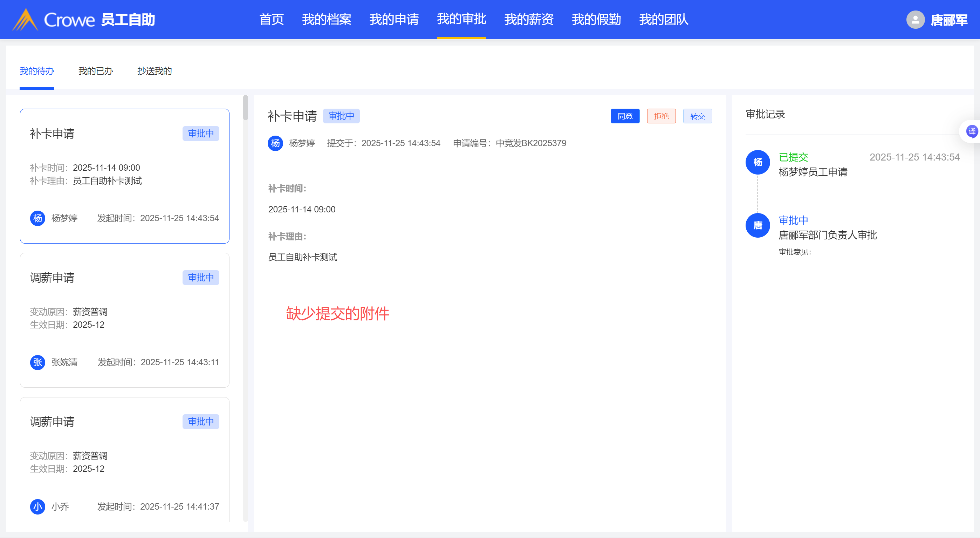Click 杨 avatar in approval record timeline
980x538 pixels.
758,163
